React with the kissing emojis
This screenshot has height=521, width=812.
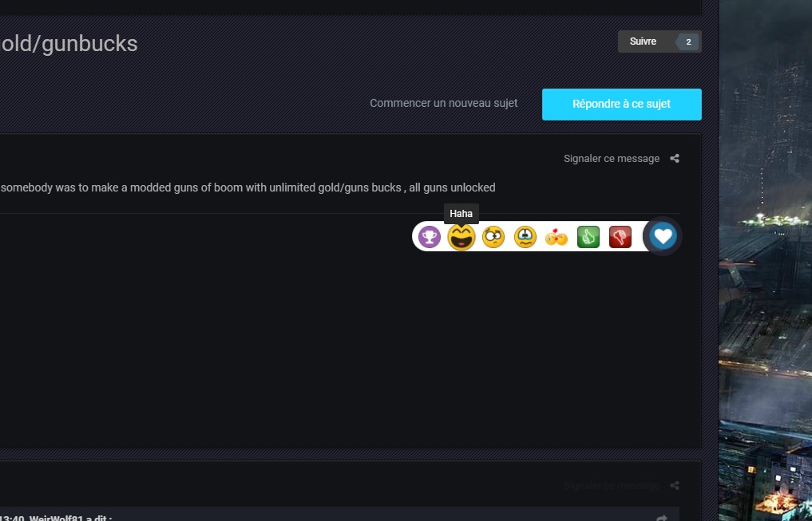coord(557,237)
